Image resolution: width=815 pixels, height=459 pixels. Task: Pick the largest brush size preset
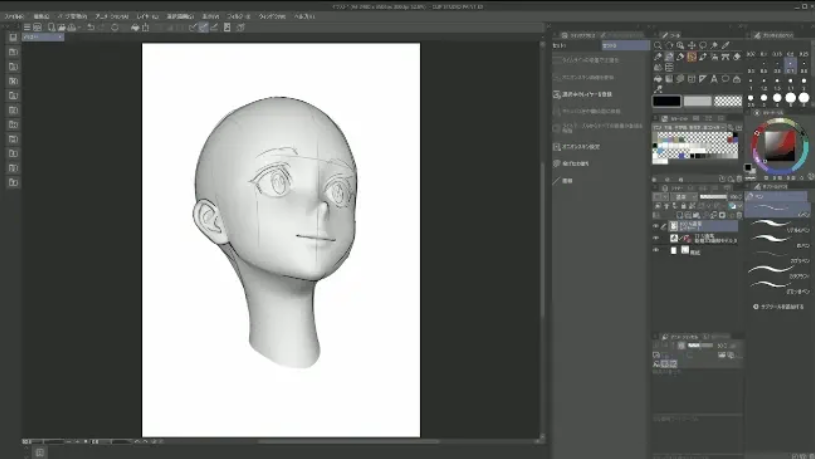[x=804, y=98]
